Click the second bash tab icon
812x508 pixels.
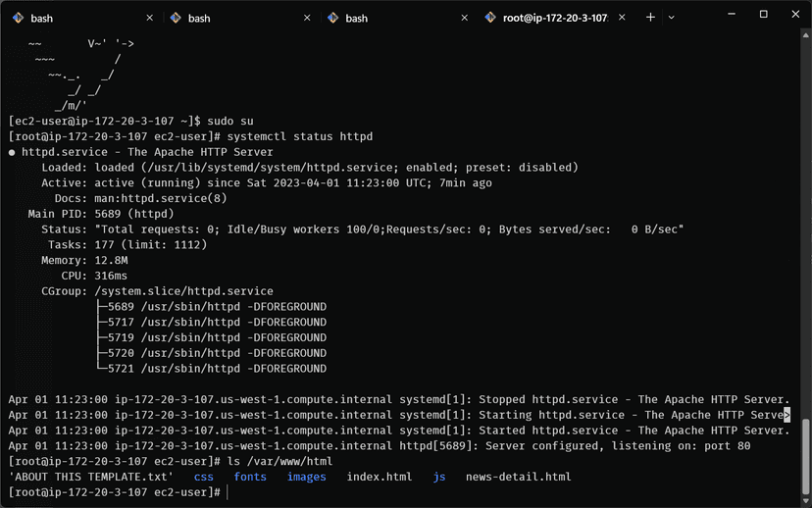(x=176, y=18)
